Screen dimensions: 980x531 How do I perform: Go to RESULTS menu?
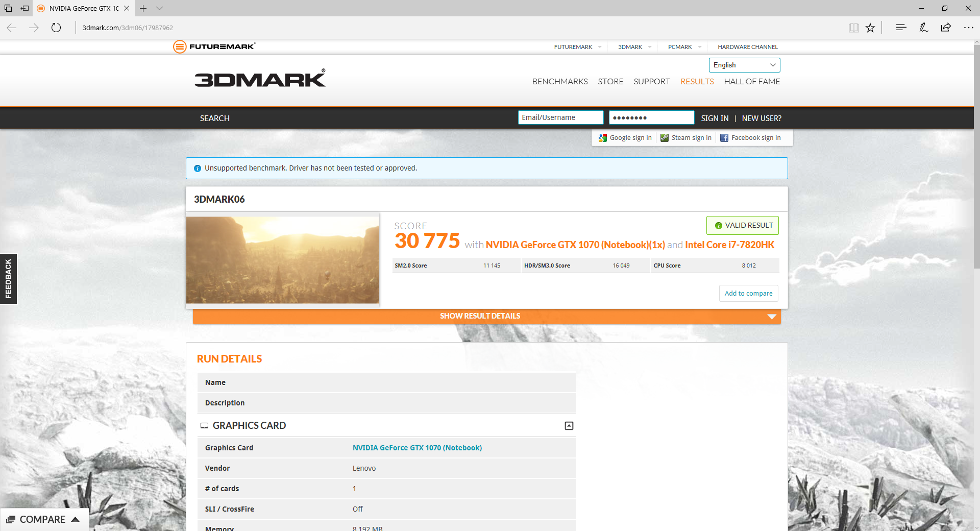tap(697, 82)
